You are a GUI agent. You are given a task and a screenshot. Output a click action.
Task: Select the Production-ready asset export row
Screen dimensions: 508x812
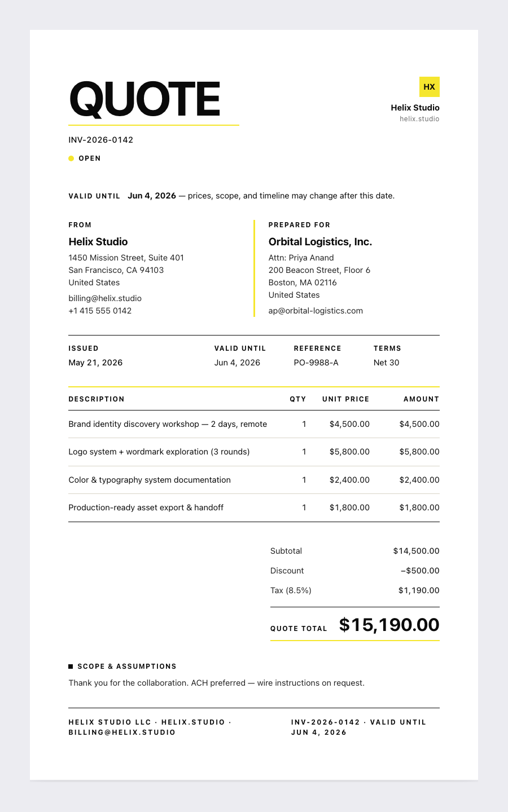(x=254, y=507)
